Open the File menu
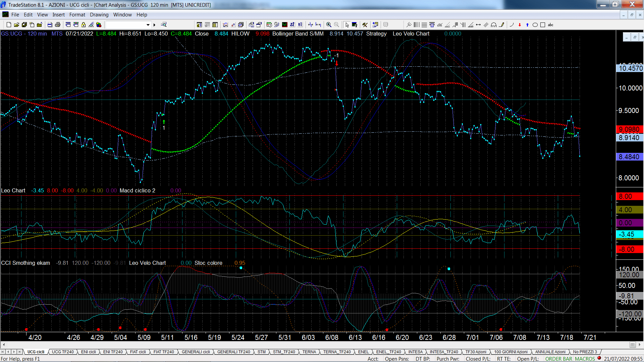This screenshot has height=362, width=644. 15,15
